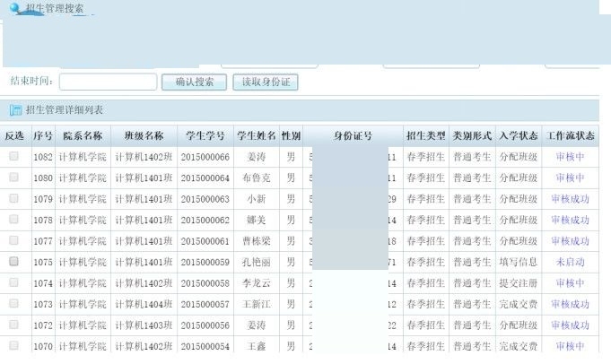Toggle the checkbox for row 1075 孔艳丽
611x364 pixels.
pyautogui.click(x=14, y=261)
